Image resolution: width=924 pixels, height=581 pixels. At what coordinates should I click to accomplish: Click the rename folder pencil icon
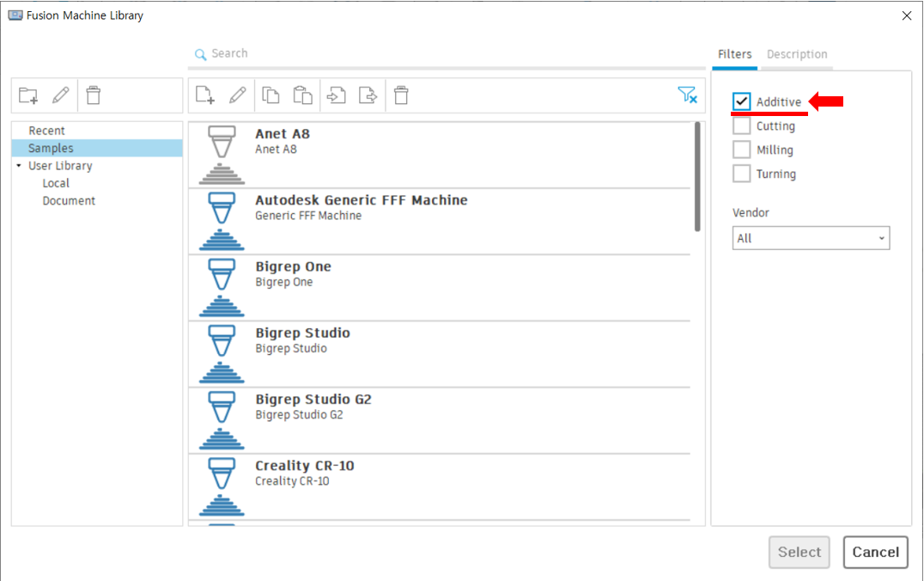(61, 95)
